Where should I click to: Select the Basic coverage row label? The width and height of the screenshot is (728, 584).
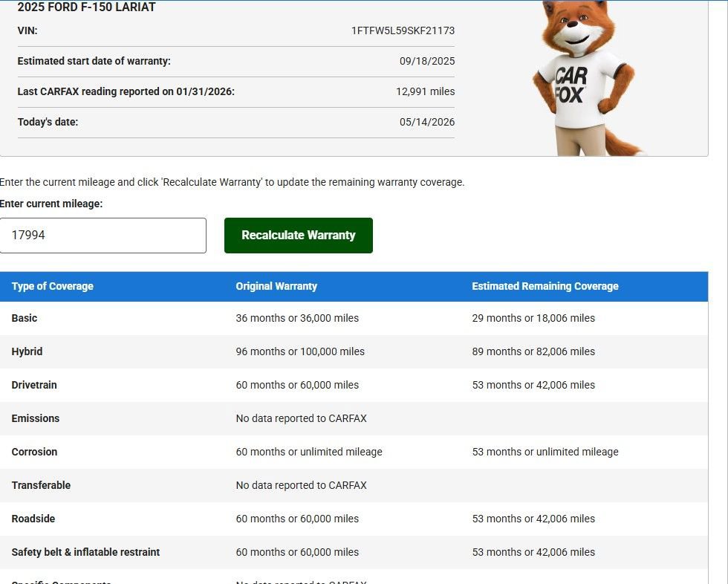[x=24, y=319]
